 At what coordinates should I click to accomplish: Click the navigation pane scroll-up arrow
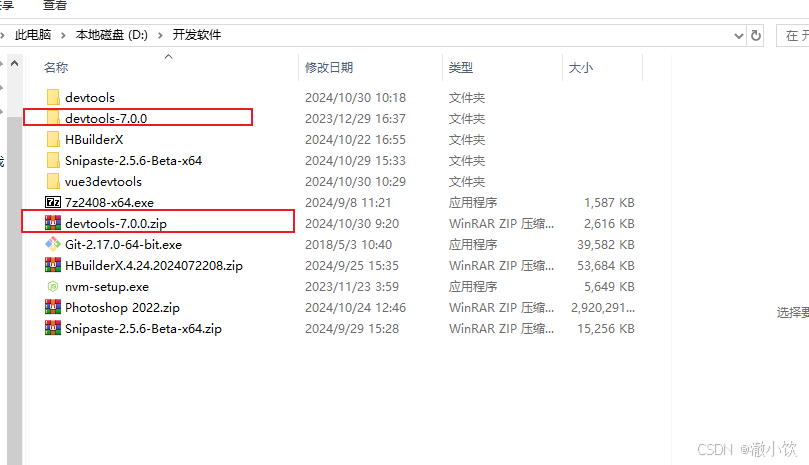(14, 63)
